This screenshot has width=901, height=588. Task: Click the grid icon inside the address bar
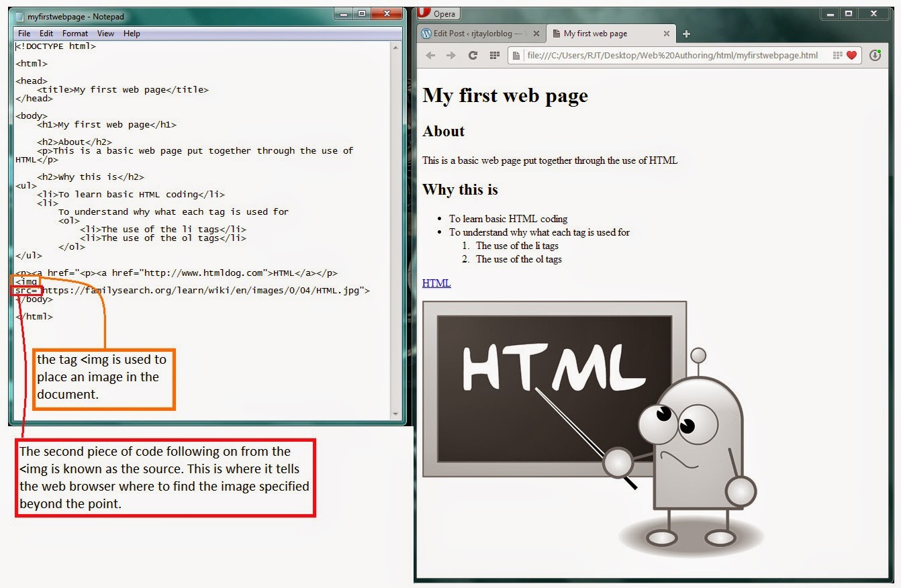(838, 55)
